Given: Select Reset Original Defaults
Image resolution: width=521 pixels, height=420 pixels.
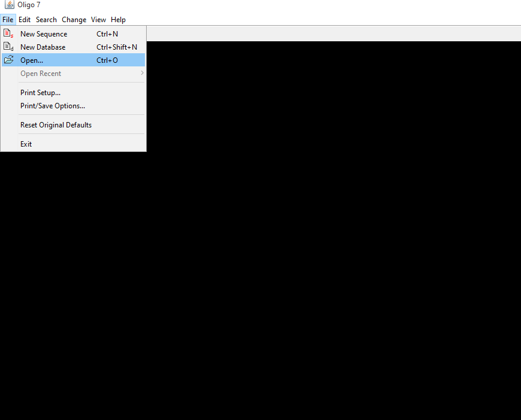Looking at the screenshot, I should coord(56,125).
